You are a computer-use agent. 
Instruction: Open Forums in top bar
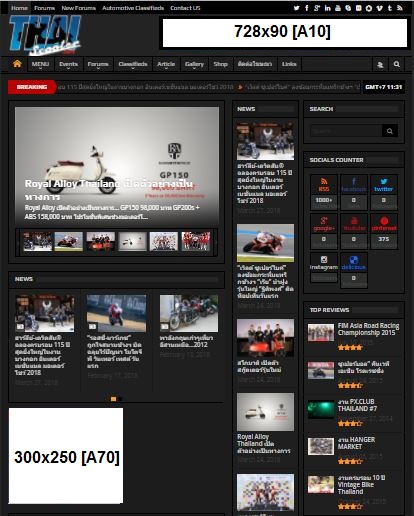[x=44, y=8]
